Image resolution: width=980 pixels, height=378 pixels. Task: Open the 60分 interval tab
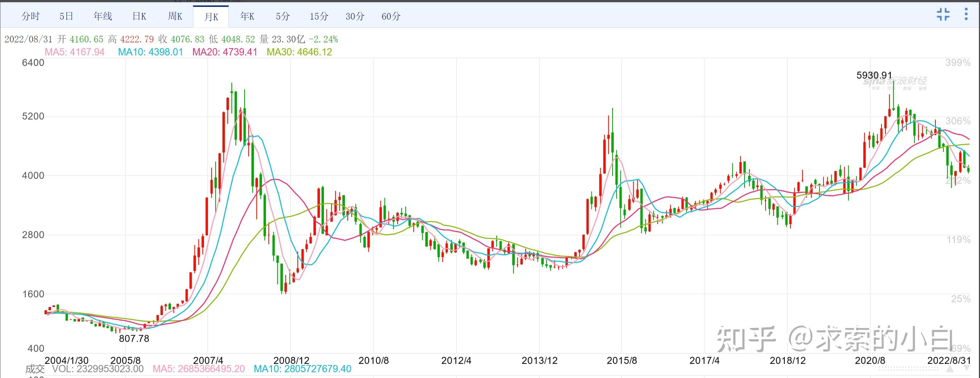(391, 16)
